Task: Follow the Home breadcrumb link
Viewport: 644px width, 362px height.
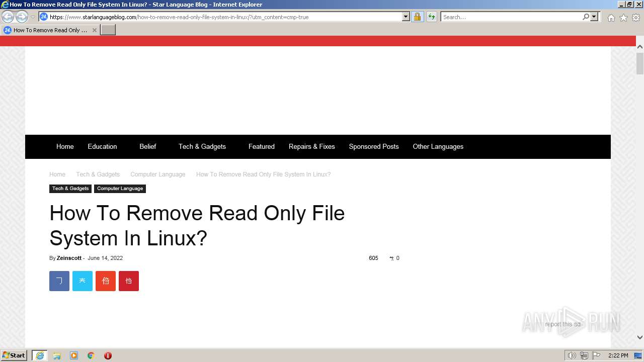Action: click(x=57, y=174)
